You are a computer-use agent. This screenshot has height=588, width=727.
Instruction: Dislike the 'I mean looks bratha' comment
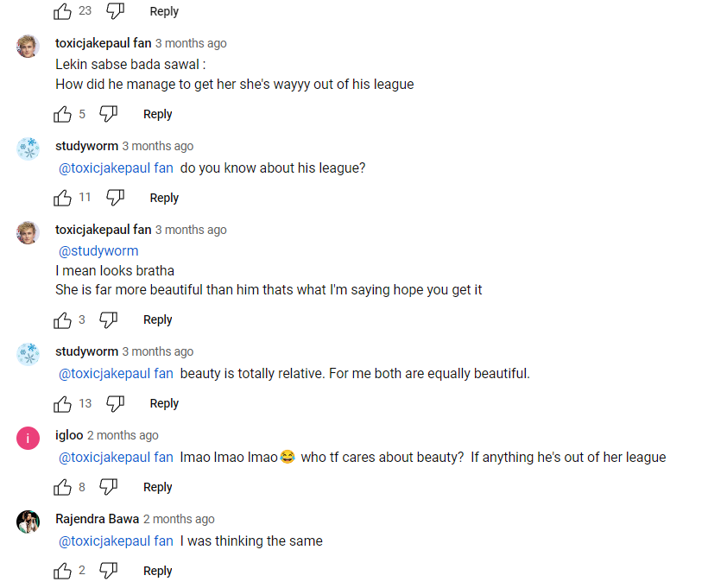click(109, 320)
